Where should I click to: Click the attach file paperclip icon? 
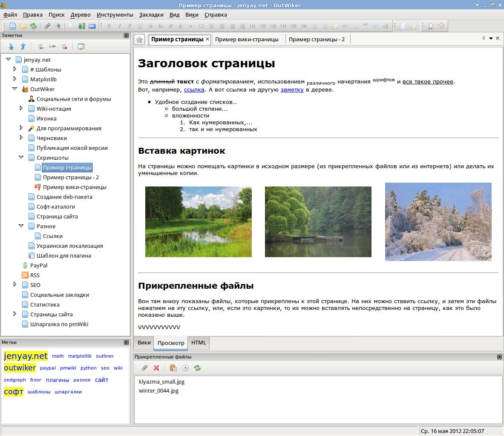pos(144,368)
